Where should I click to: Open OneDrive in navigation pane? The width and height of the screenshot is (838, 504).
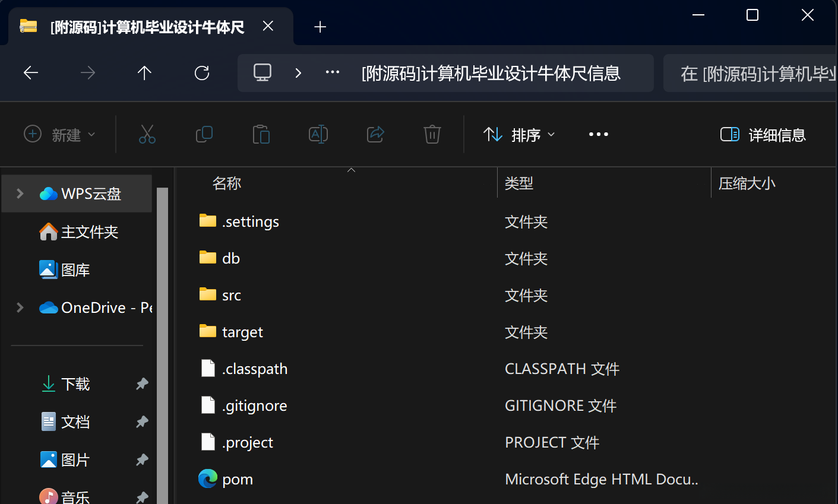click(x=95, y=308)
